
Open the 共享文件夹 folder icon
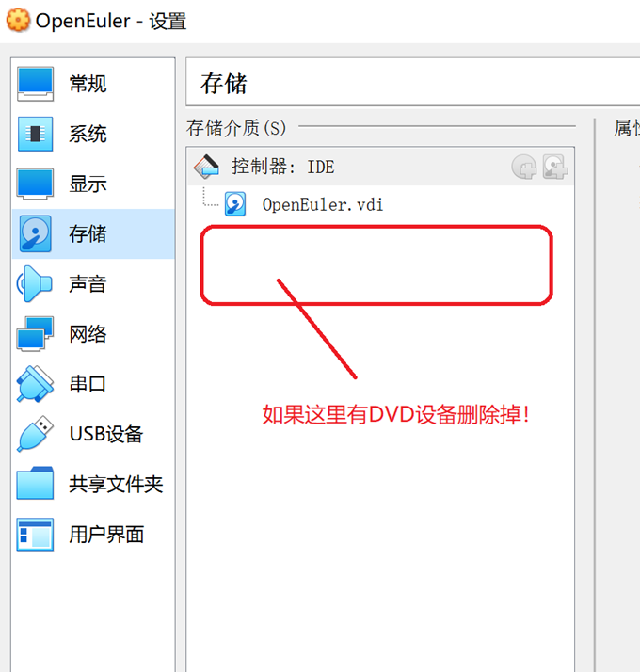[x=35, y=484]
